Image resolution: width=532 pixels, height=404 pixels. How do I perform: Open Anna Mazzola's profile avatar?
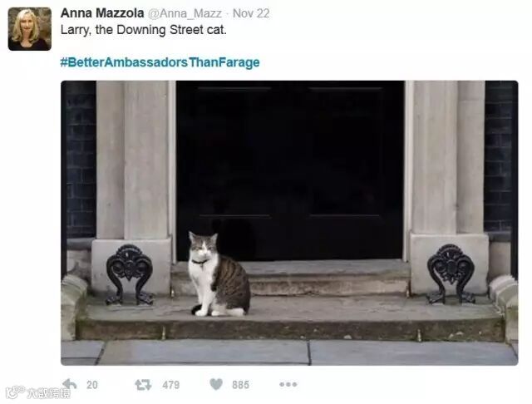[x=30, y=29]
